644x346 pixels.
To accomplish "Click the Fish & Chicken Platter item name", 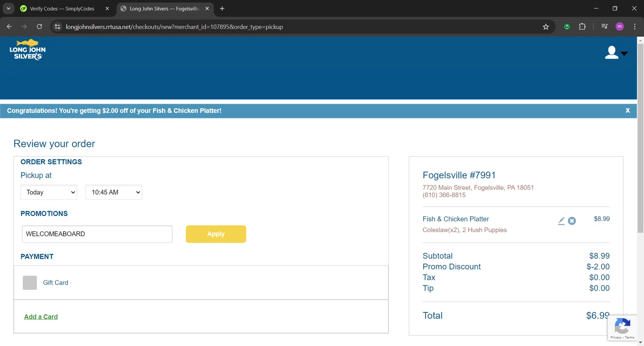I will [x=456, y=219].
